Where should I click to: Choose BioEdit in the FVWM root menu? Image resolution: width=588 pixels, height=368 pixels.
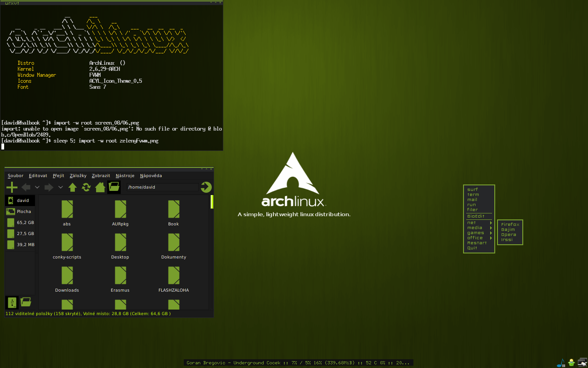click(476, 216)
